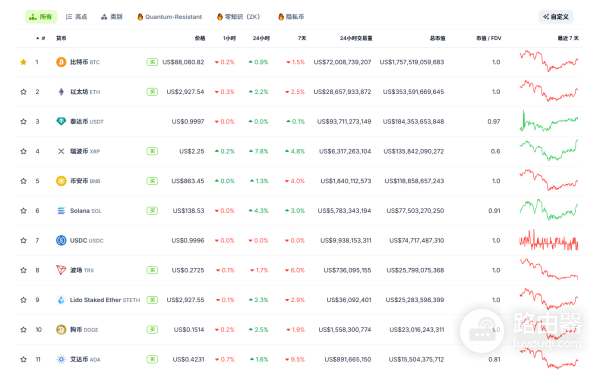Click the Dogecoin logo
The height and width of the screenshot is (371, 600).
tap(61, 330)
